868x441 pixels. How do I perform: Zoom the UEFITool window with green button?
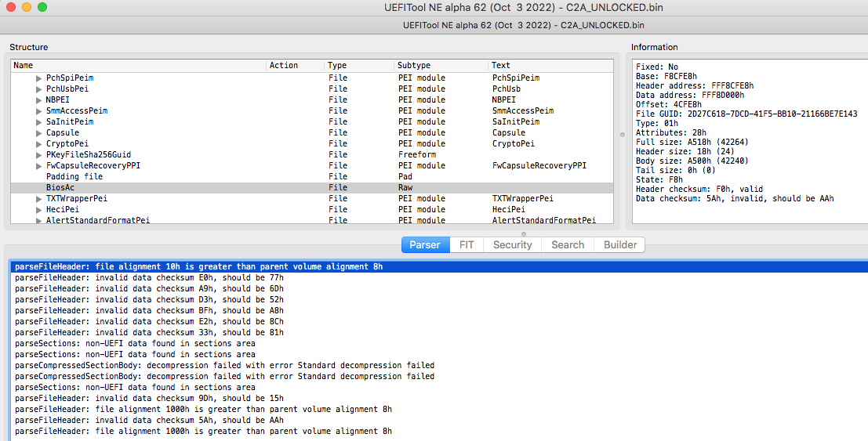42,7
